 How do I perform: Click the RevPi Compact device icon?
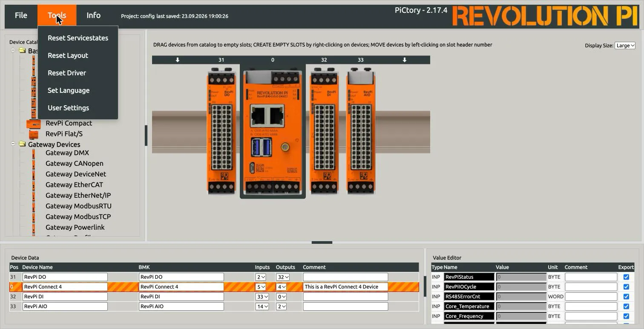(34, 124)
